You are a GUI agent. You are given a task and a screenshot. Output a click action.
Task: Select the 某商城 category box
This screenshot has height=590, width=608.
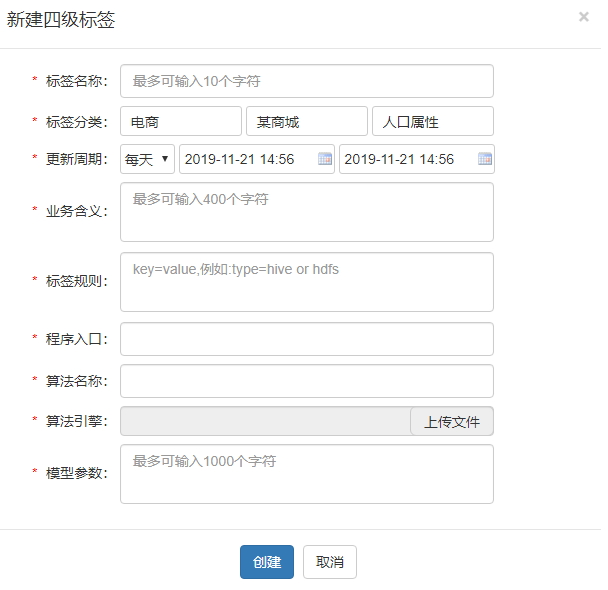point(307,121)
